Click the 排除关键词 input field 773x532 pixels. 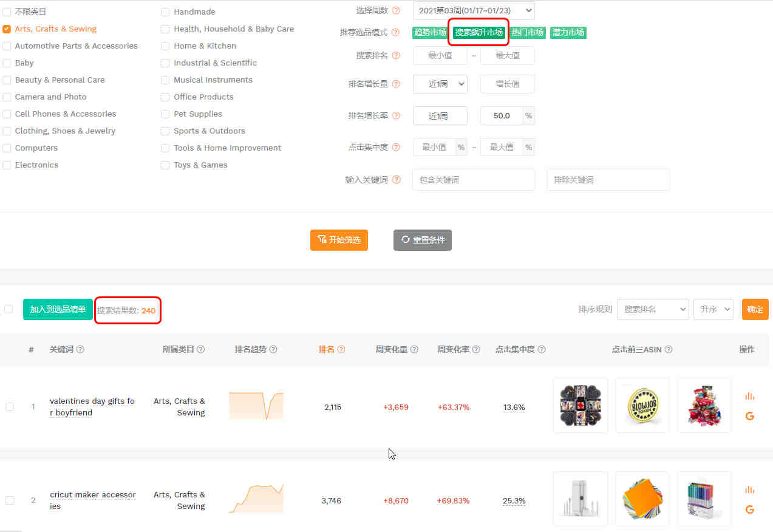coord(608,180)
